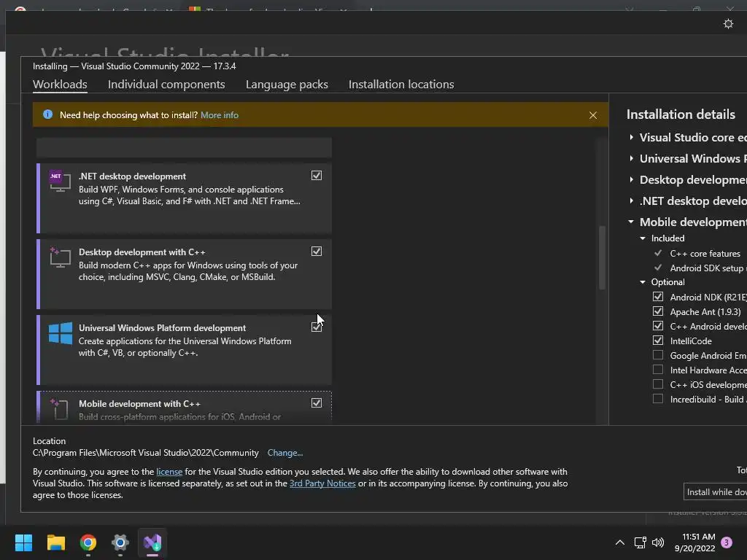This screenshot has height=560, width=747.
Task: Open the Windows Start menu
Action: point(23,542)
